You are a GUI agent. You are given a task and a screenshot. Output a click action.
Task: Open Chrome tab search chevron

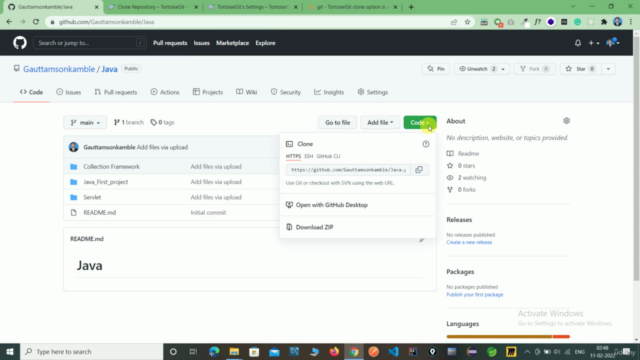(x=573, y=7)
